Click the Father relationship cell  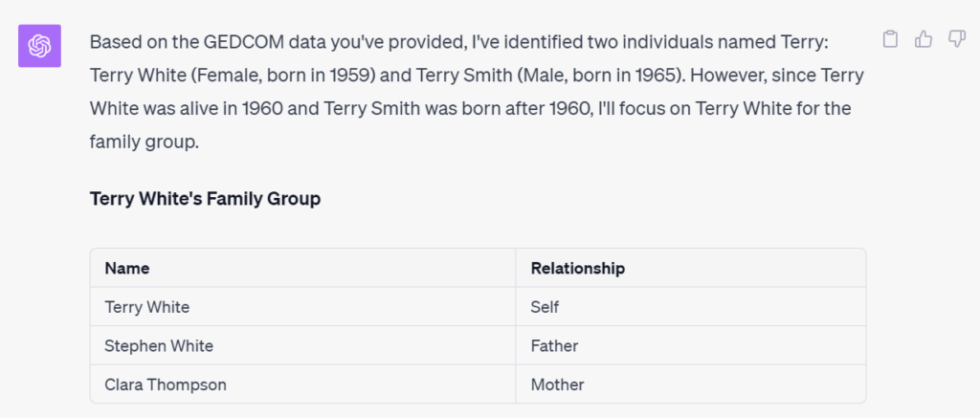pyautogui.click(x=691, y=345)
